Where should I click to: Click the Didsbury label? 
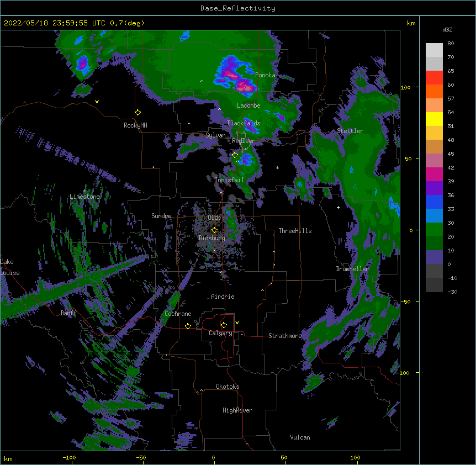pyautogui.click(x=212, y=238)
